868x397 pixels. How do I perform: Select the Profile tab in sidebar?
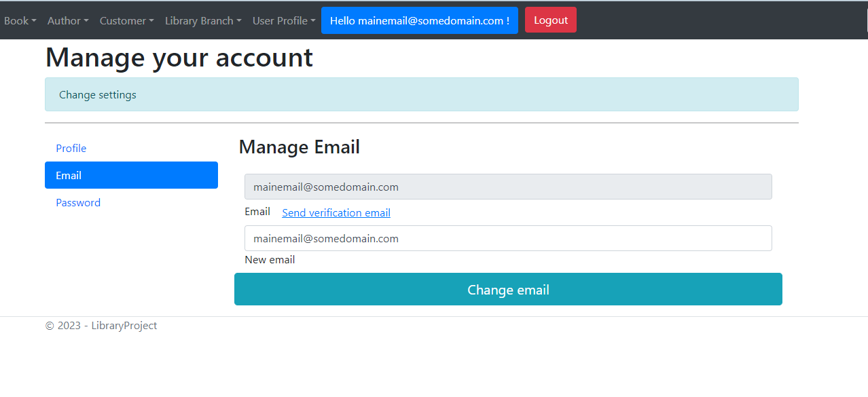click(71, 148)
